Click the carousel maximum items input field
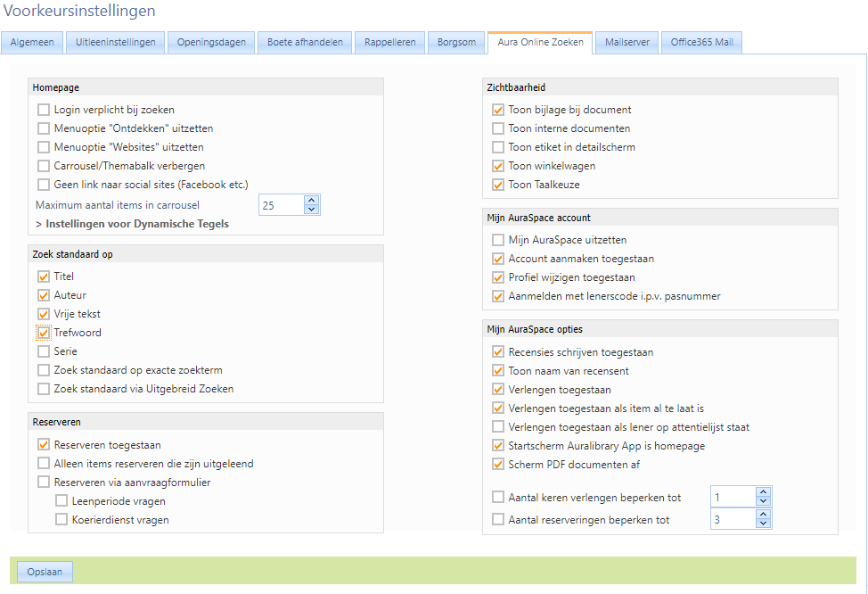868x594 pixels. point(280,206)
